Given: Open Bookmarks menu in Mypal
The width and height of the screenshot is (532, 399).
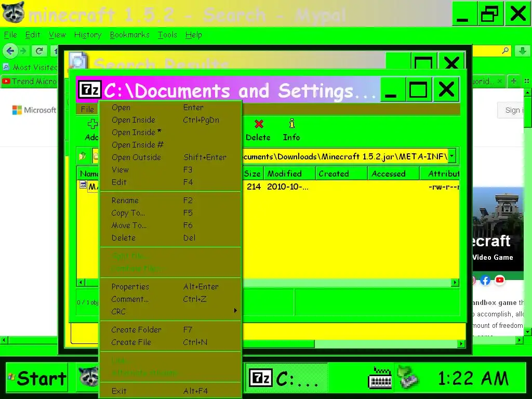Looking at the screenshot, I should (x=129, y=35).
